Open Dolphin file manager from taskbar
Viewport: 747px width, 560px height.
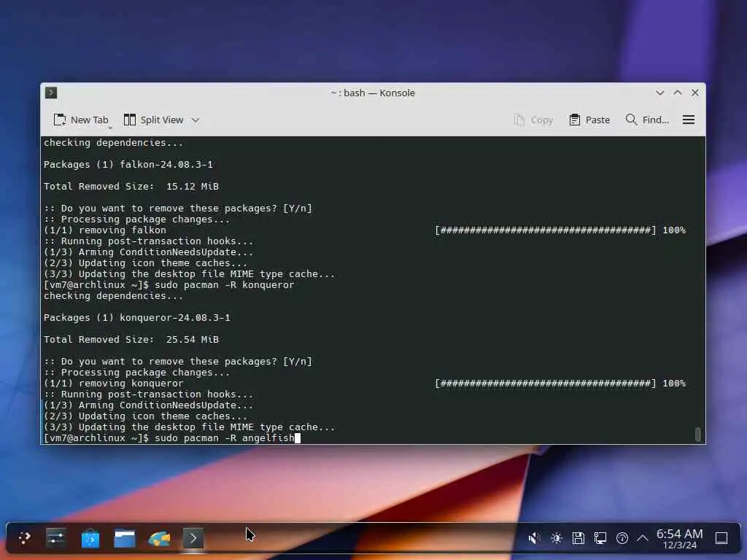coord(125,538)
